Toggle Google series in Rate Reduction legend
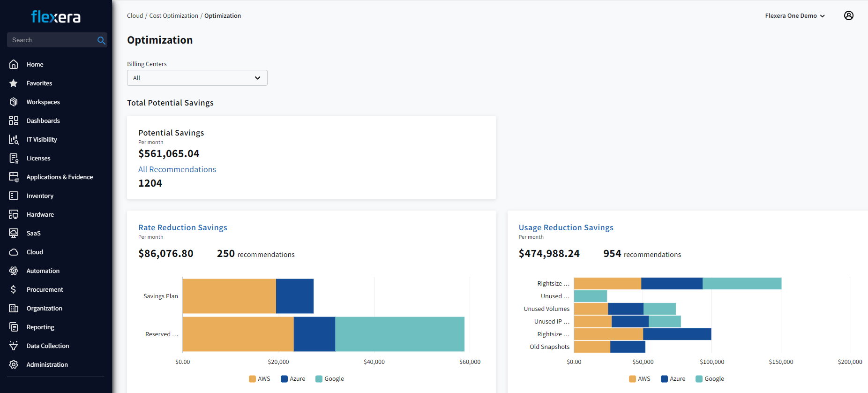 [x=329, y=379]
